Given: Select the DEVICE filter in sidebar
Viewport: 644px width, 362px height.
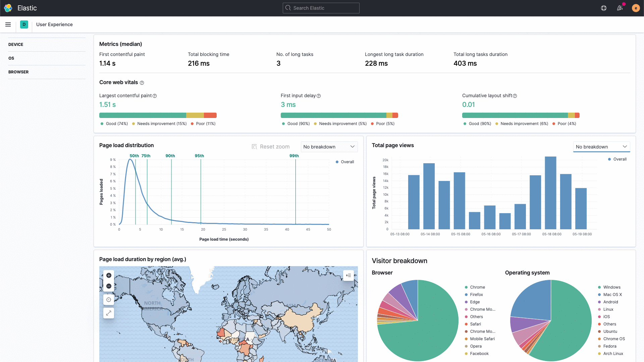Looking at the screenshot, I should pos(16,45).
